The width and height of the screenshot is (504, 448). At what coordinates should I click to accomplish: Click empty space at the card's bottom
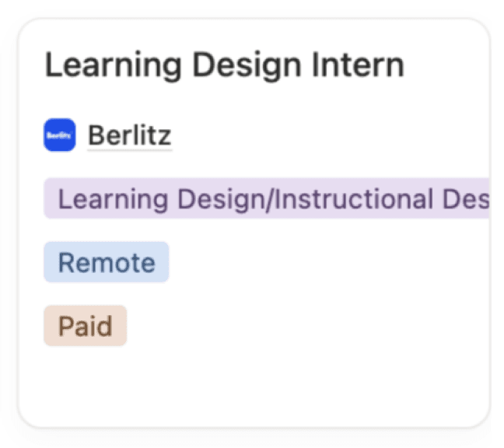pos(254,389)
